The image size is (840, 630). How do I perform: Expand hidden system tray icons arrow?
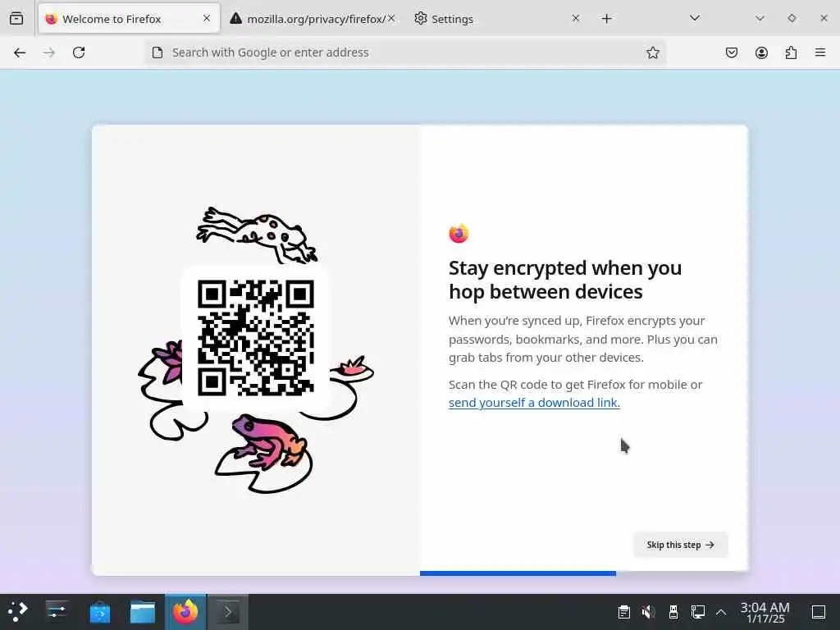tap(721, 612)
